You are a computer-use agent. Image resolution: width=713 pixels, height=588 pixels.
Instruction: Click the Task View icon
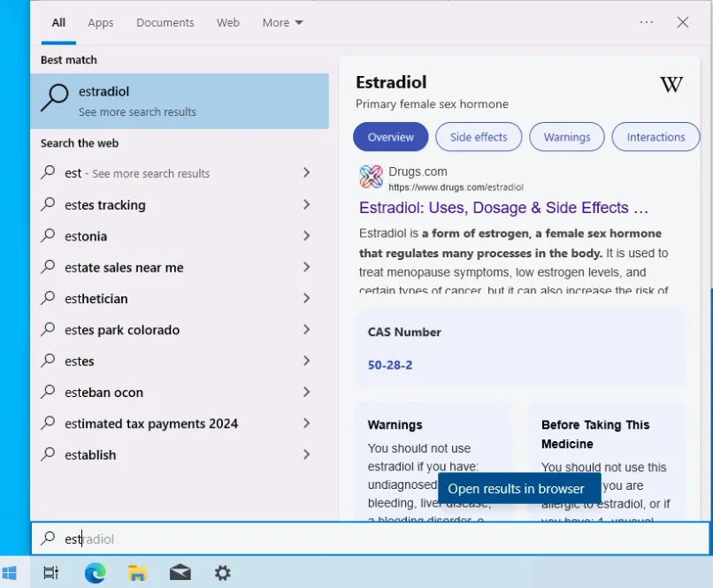pos(51,573)
